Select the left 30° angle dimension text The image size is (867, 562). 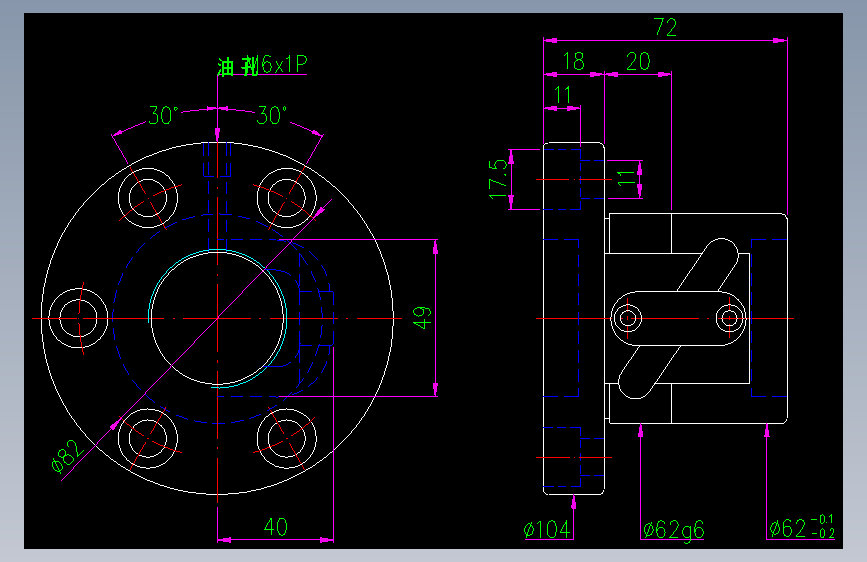tap(163, 116)
